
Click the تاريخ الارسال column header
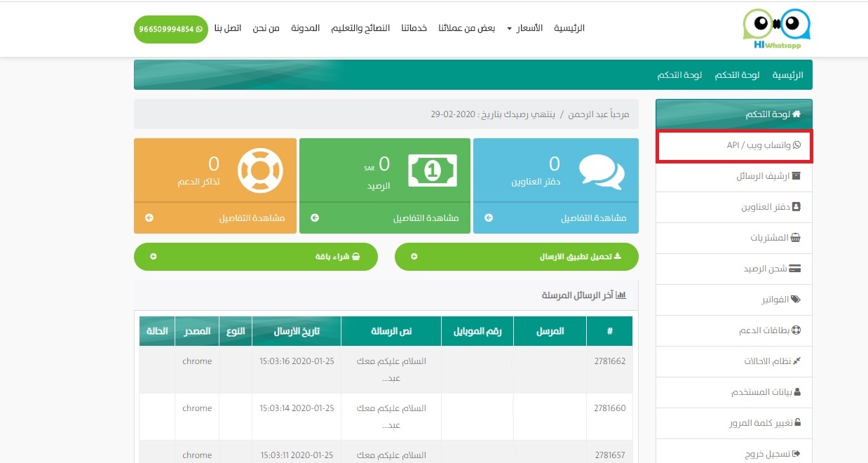297,331
